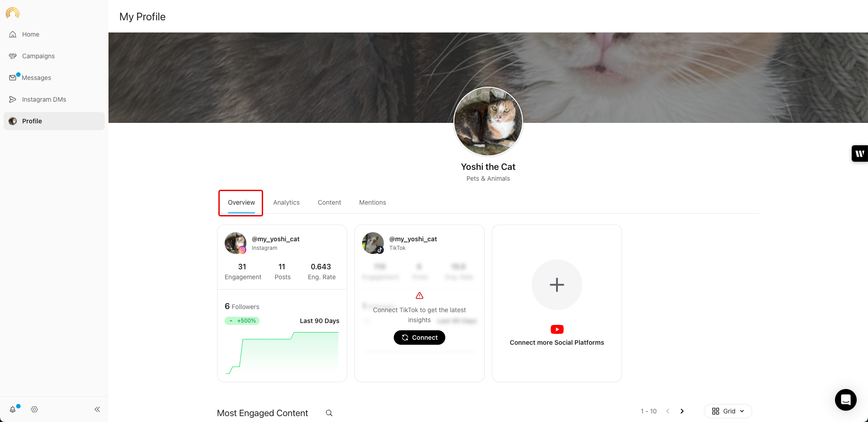The height and width of the screenshot is (422, 868).
Task: Go to previous page of content
Action: [x=668, y=411]
